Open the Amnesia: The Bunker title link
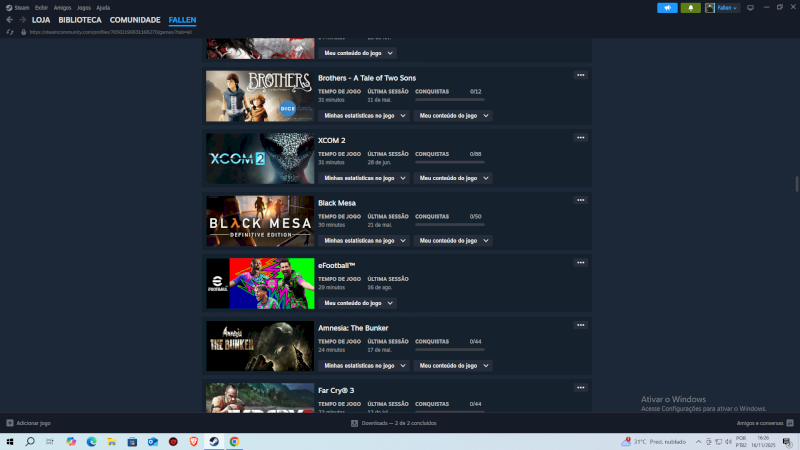The image size is (800, 450). (x=353, y=328)
